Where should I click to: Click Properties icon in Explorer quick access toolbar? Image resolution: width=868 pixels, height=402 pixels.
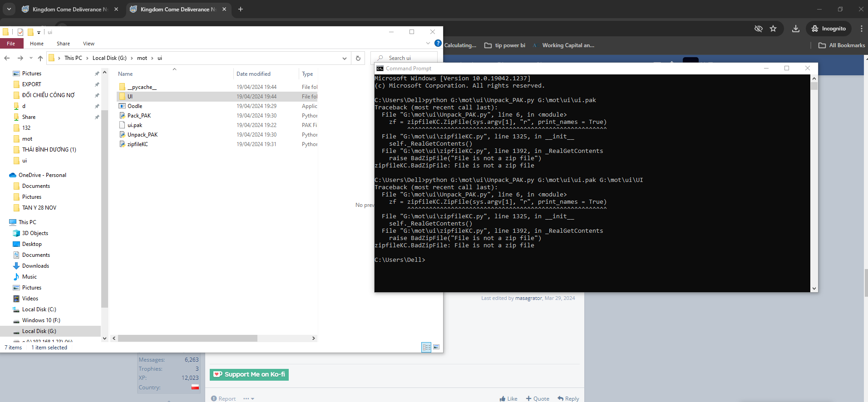pyautogui.click(x=20, y=32)
